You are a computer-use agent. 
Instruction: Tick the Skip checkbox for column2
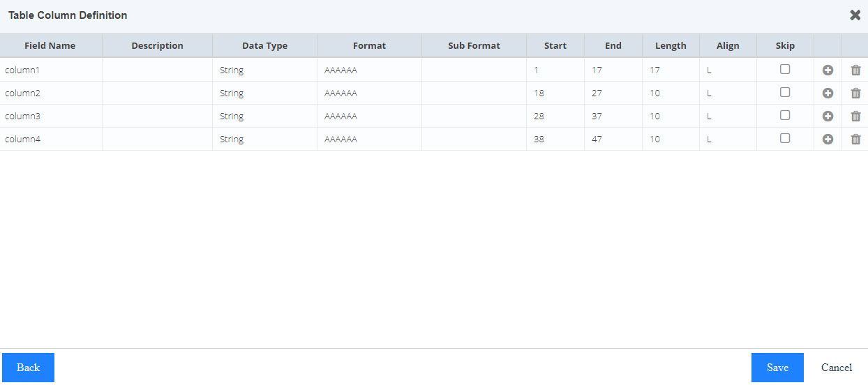point(785,92)
